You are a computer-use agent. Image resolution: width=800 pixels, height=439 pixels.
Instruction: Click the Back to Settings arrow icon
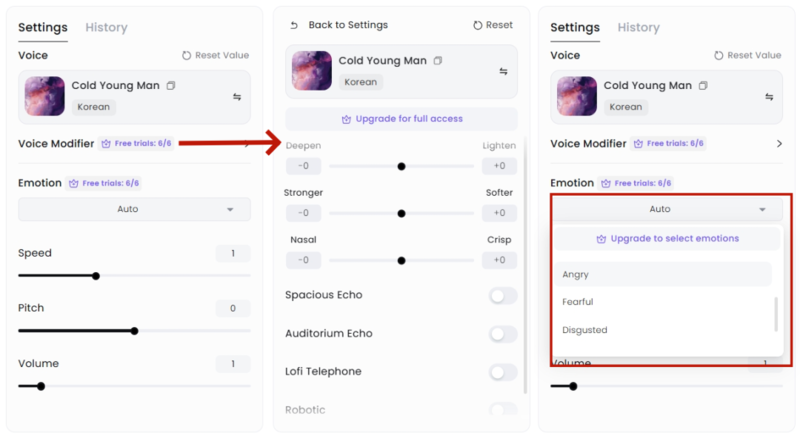(294, 25)
